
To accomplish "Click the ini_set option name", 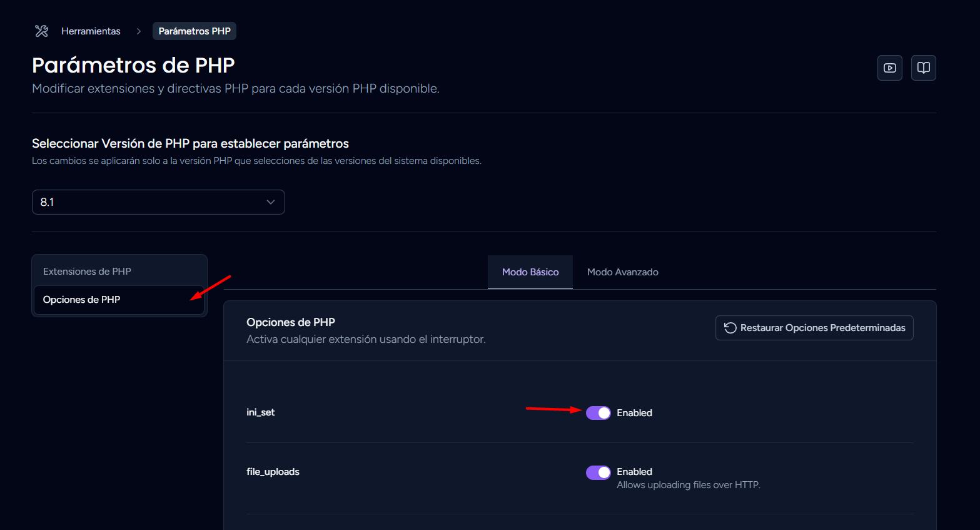I will [x=260, y=412].
